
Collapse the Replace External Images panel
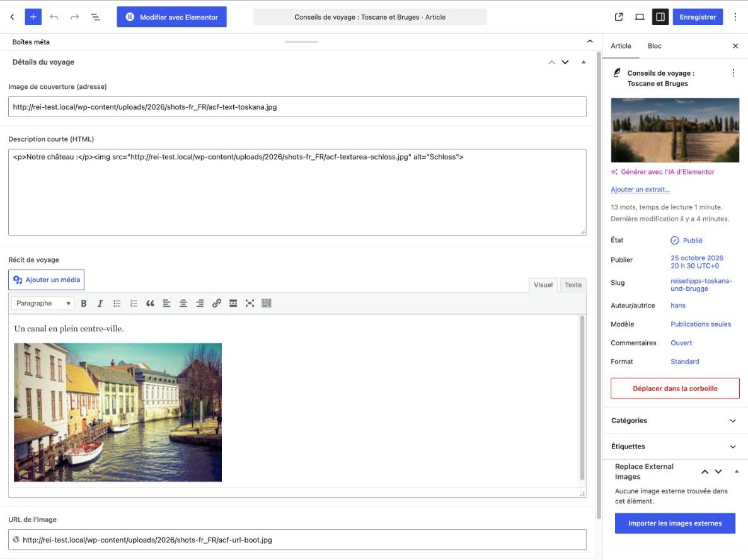click(737, 471)
